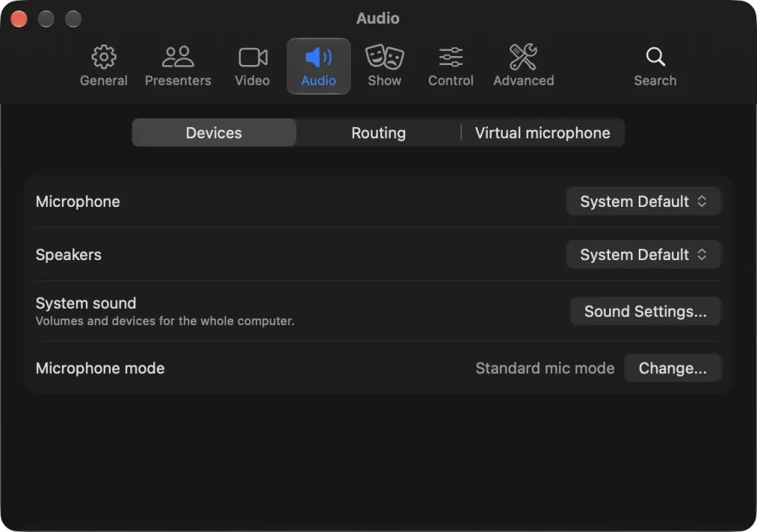
Task: Click the 'Speakers' label
Action: (x=69, y=254)
